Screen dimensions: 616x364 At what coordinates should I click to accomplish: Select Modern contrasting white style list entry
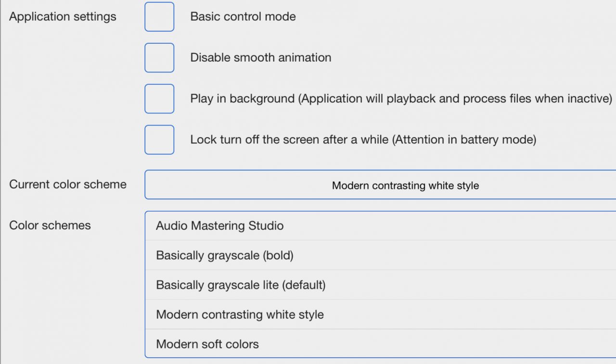(x=240, y=315)
